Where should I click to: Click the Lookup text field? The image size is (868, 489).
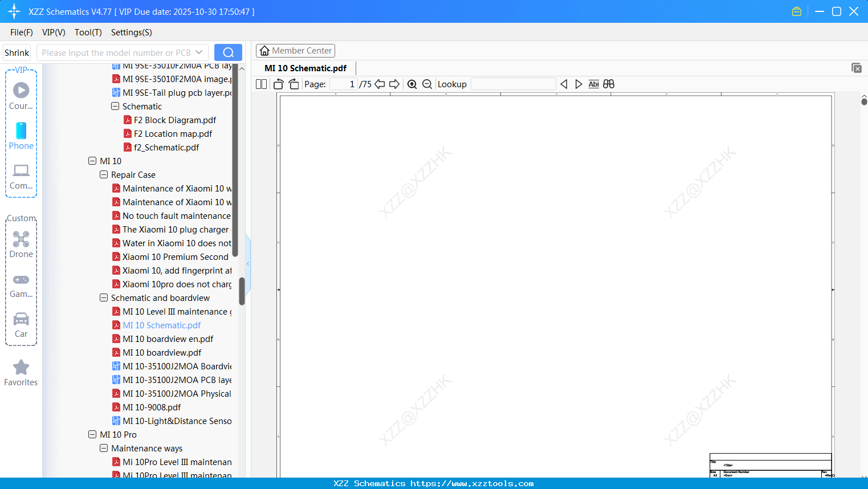pyautogui.click(x=513, y=84)
